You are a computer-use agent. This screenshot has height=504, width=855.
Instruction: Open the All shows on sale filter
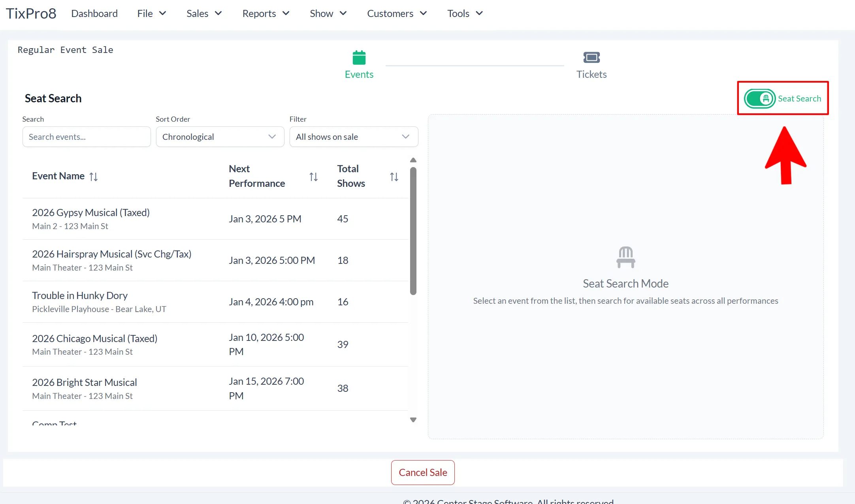click(x=354, y=137)
